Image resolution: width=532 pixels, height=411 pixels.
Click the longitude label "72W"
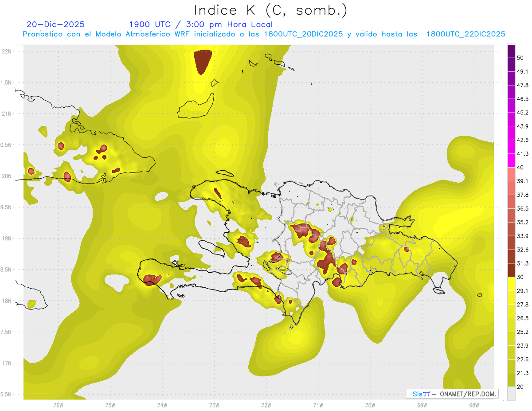[266, 405]
